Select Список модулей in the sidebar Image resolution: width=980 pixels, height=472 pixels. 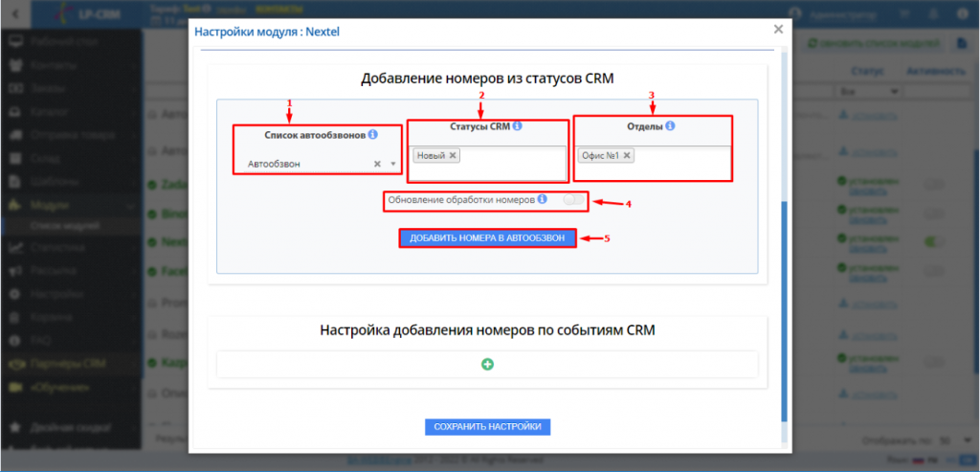coord(64,226)
